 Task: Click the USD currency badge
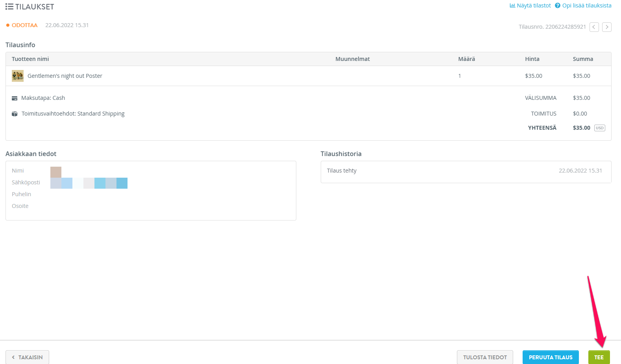pos(599,128)
